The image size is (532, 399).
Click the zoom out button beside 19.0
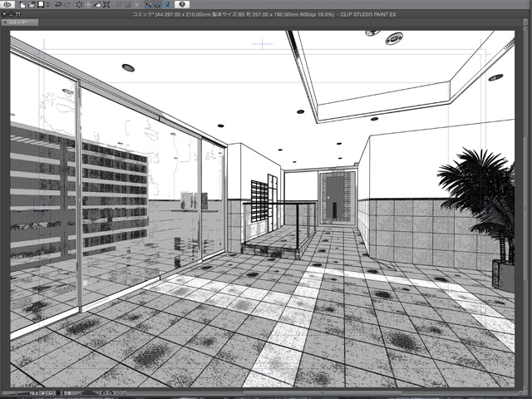tap(42, 393)
